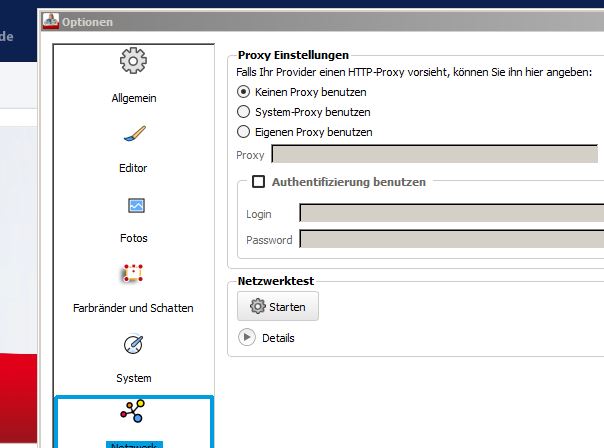Switch to the Fotos category label

134,238
